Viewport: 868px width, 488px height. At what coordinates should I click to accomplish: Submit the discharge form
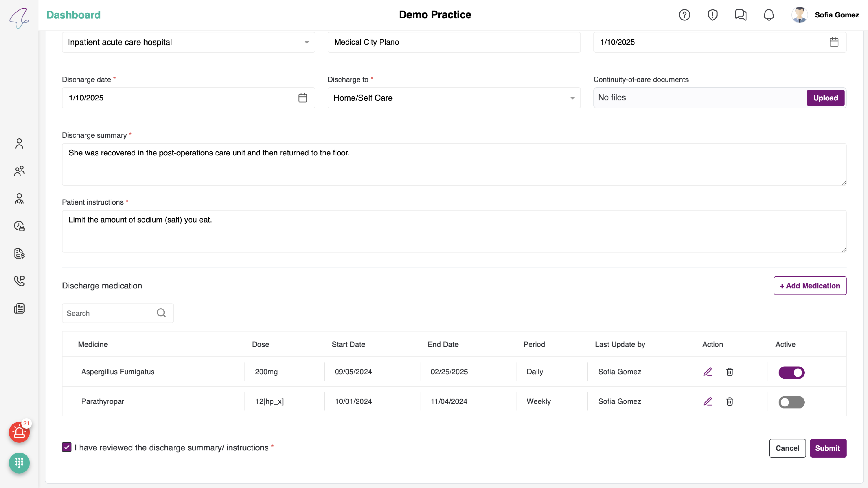827,448
